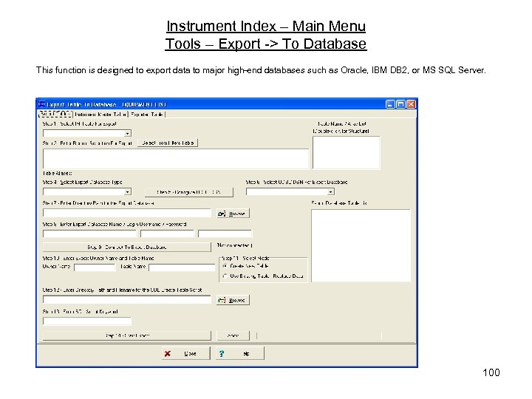The width and height of the screenshot is (532, 399).
Task: Click Browse beside the Step 12 script field
Action: click(x=233, y=300)
